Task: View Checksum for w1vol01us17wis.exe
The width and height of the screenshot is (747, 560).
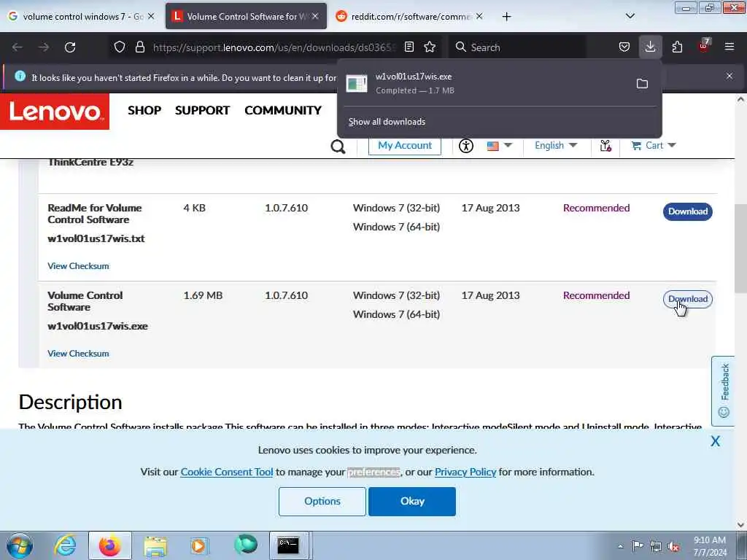Action: 78,354
